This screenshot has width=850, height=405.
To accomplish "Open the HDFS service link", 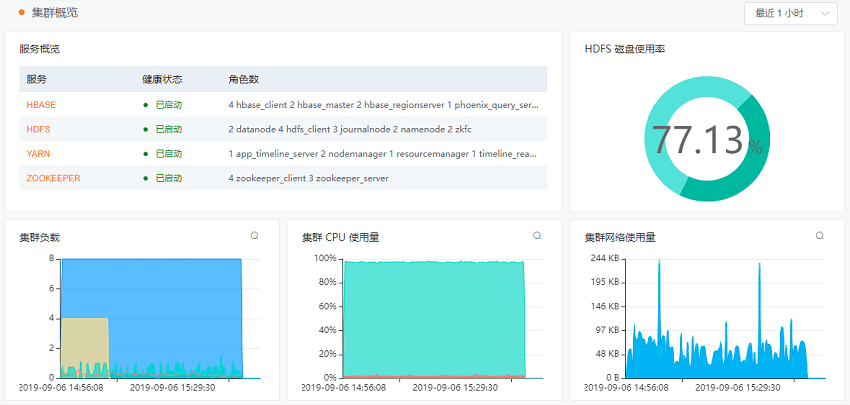I will tap(38, 130).
